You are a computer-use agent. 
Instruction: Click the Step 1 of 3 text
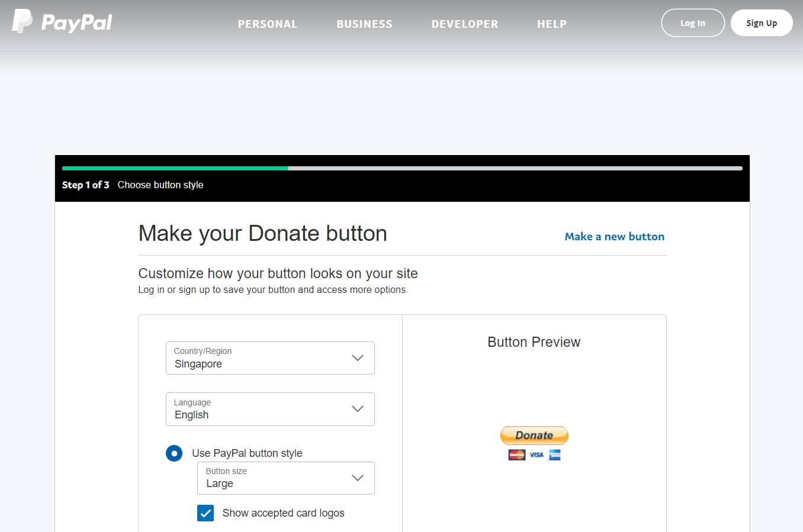[x=86, y=185]
